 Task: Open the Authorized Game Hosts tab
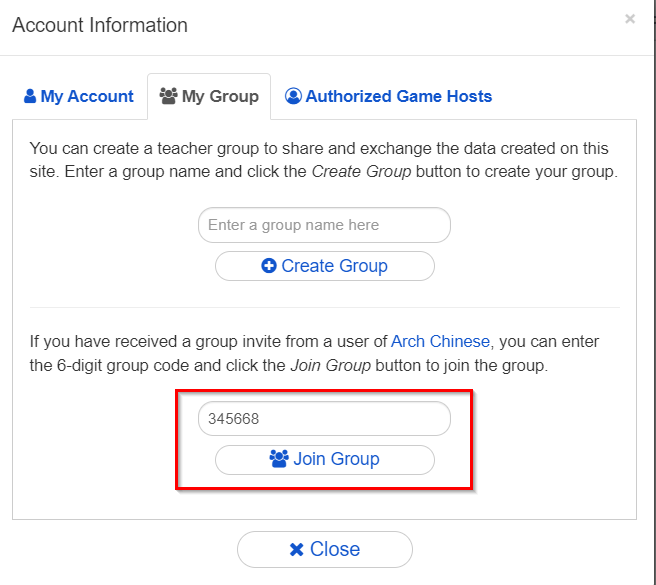[x=388, y=97]
